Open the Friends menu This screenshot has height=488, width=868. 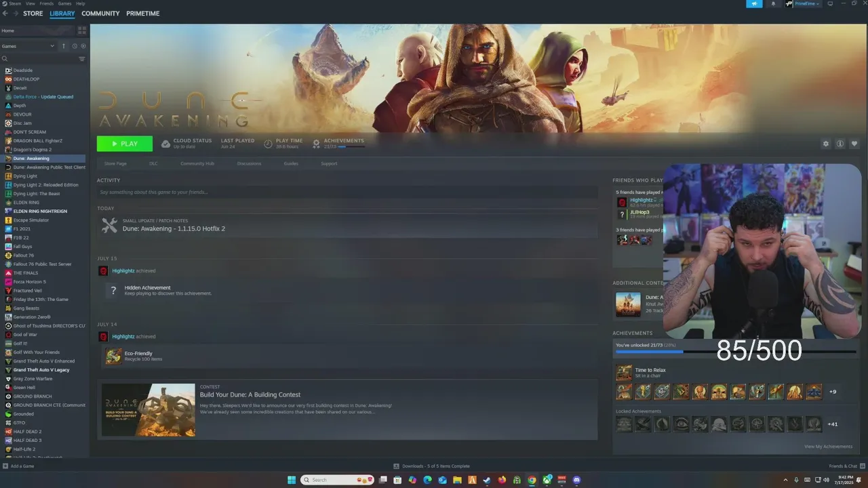(47, 3)
